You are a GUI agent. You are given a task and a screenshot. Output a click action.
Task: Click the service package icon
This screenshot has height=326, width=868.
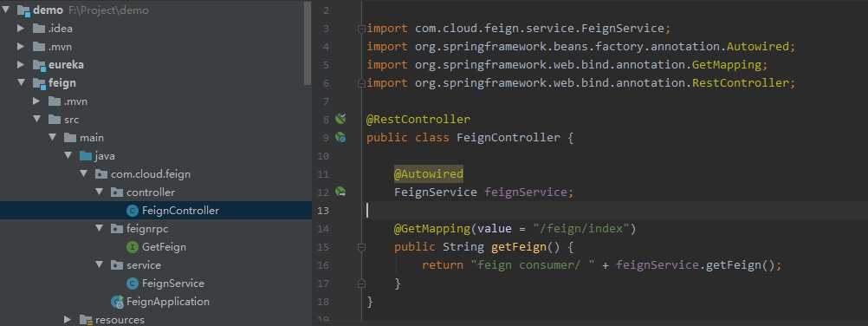click(117, 265)
